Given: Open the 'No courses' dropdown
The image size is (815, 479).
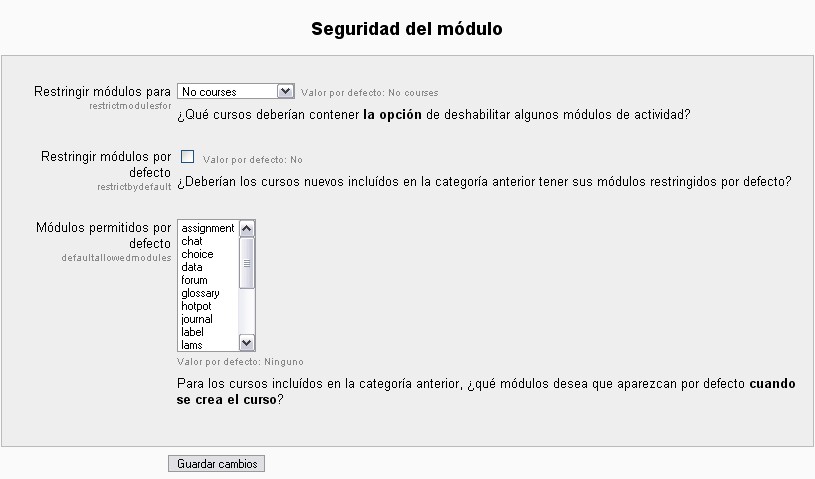Looking at the screenshot, I should (x=235, y=91).
